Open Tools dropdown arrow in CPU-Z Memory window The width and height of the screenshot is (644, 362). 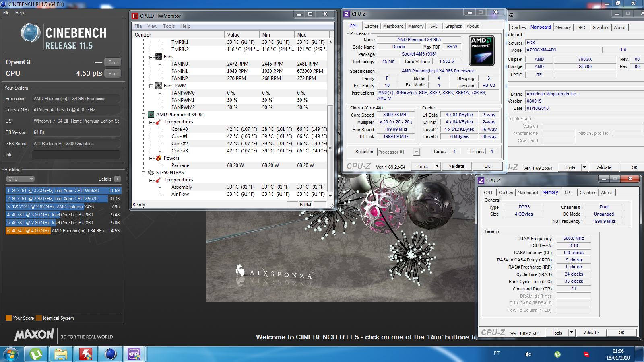pos(572,333)
